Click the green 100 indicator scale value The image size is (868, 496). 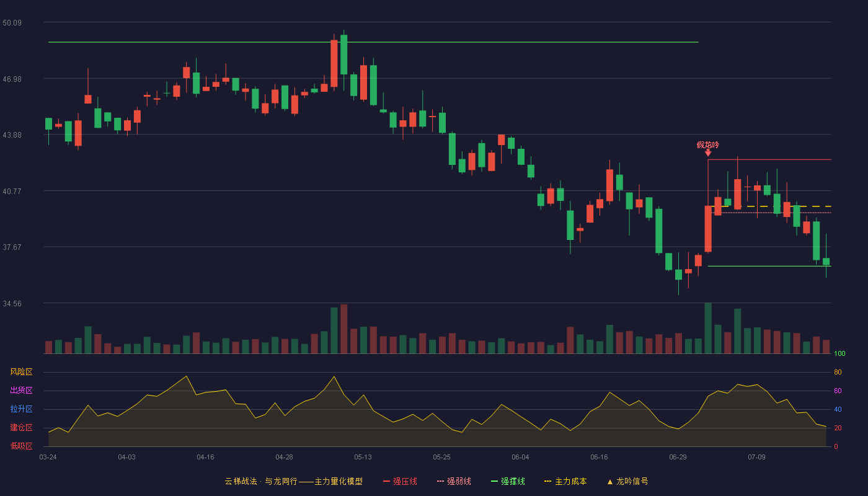pos(839,354)
